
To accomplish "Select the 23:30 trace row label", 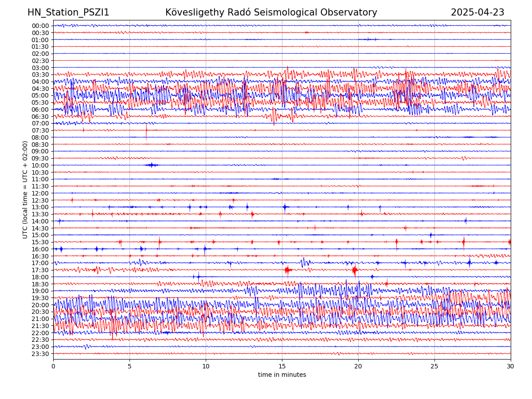I will pos(40,354).
